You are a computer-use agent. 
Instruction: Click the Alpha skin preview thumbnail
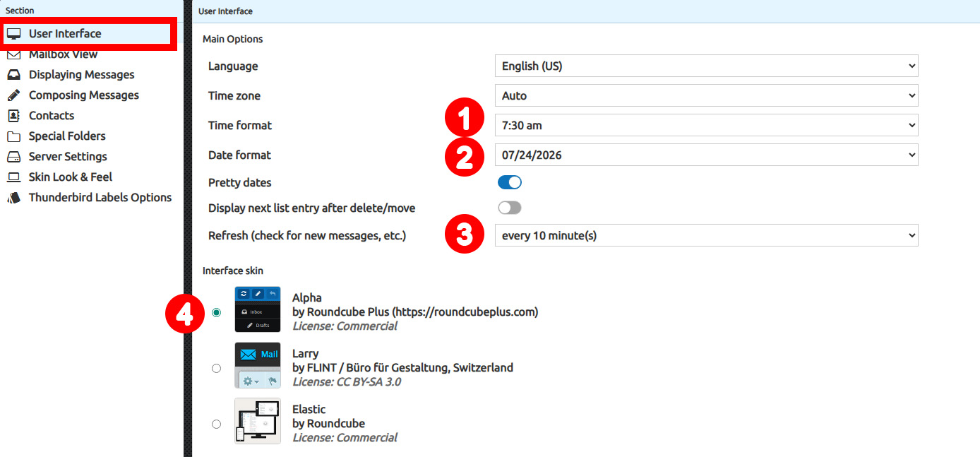tap(258, 309)
